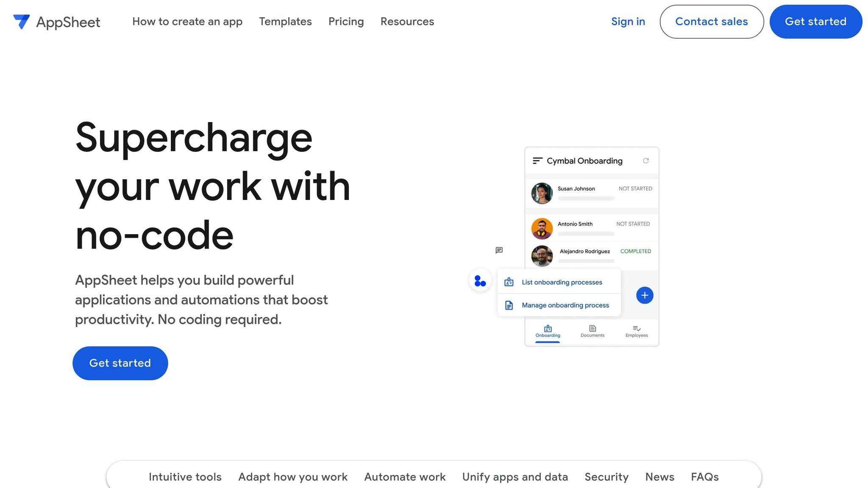868x488 pixels.
Task: Click the chat bubble icon near the mockup
Action: (x=499, y=250)
